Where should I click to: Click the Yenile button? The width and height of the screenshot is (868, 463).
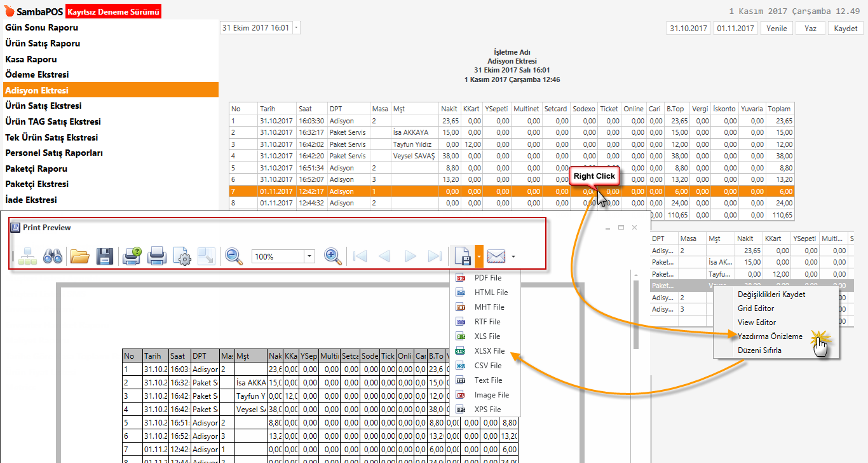click(x=776, y=29)
